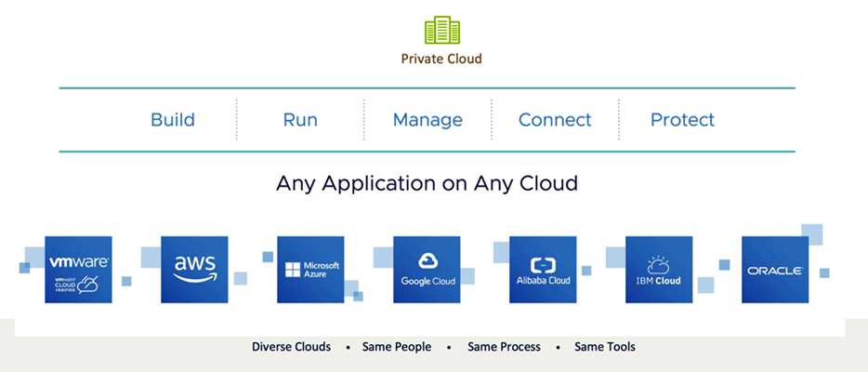Click the Diverse Clouds text
Screen dimensions: 868x372
click(x=291, y=347)
